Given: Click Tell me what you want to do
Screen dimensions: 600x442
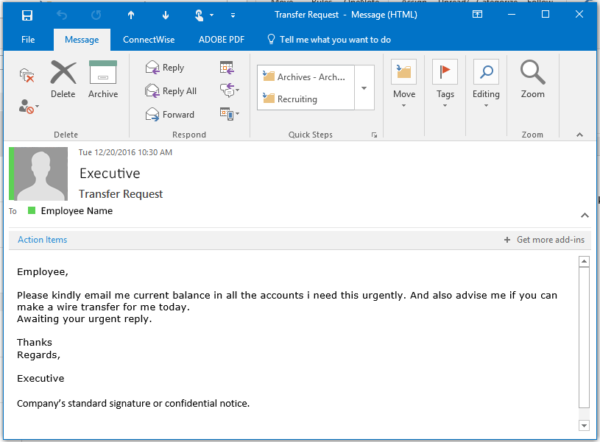Looking at the screenshot, I should click(329, 40).
